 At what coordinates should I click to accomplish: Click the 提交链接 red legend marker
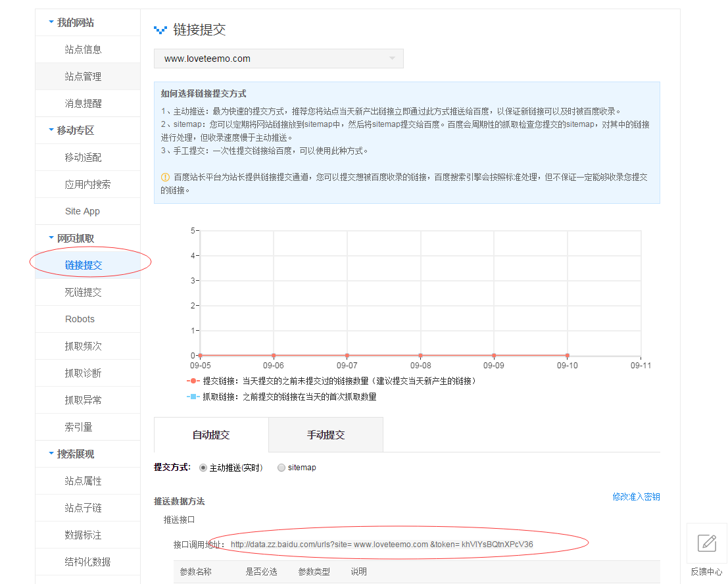(x=193, y=381)
